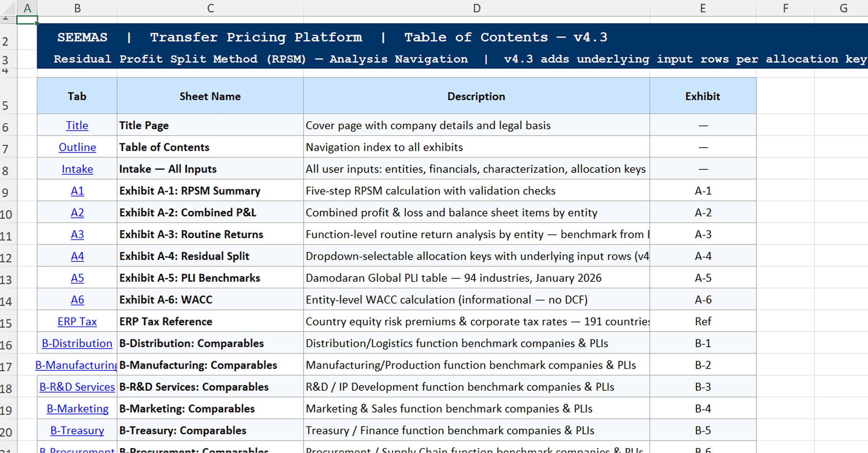Click 'Entity-level WACC calculation' description cell
The image size is (868, 453).
coord(476,300)
